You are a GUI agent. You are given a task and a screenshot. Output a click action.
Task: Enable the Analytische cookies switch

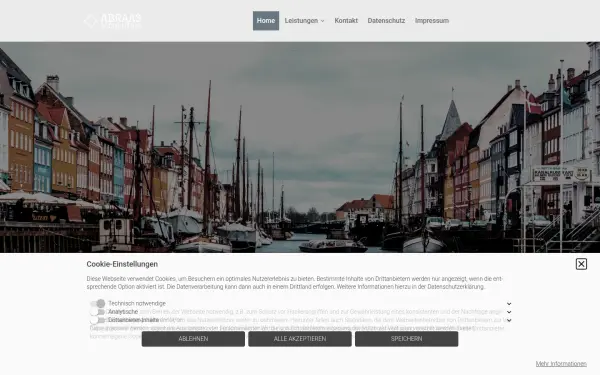pyautogui.click(x=98, y=312)
